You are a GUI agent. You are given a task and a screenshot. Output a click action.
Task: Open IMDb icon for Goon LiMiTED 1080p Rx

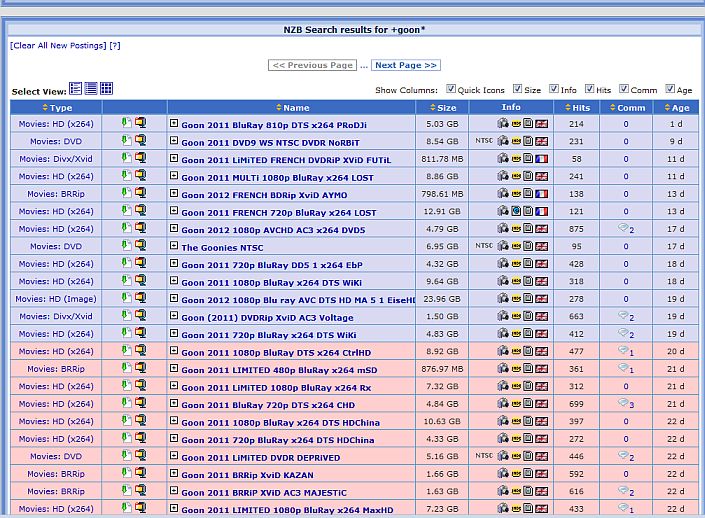[516, 387]
